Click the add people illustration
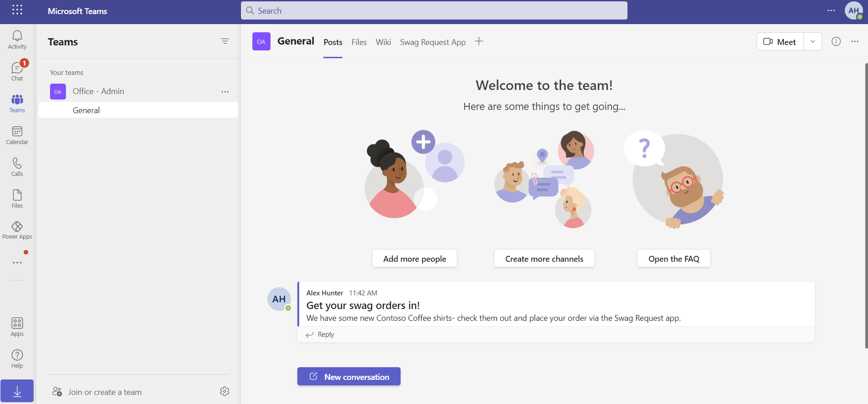Image resolution: width=868 pixels, height=404 pixels. tap(414, 175)
